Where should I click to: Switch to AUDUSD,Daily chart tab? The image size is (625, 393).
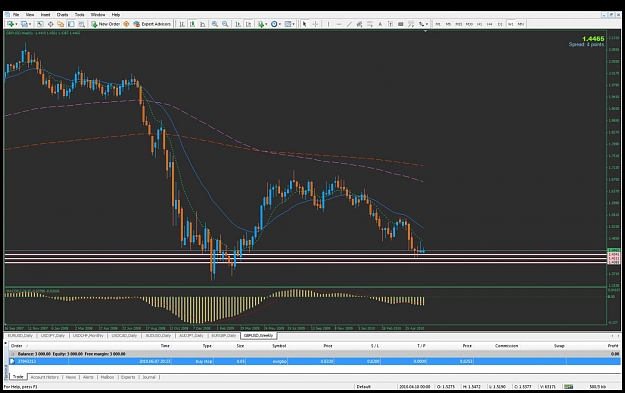158,336
